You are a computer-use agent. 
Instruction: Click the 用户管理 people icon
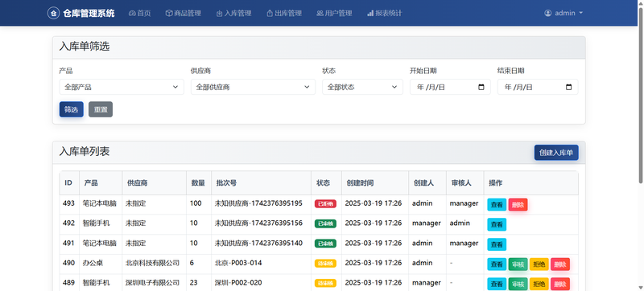(320, 14)
